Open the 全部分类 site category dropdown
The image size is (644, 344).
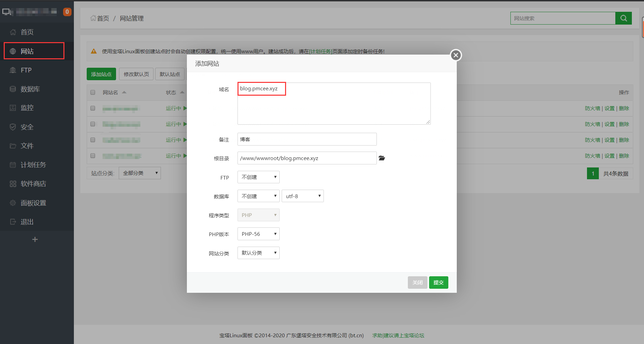tap(140, 173)
